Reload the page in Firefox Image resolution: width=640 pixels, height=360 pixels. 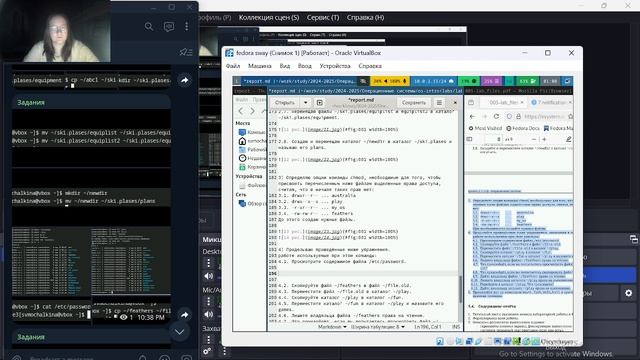[496, 116]
